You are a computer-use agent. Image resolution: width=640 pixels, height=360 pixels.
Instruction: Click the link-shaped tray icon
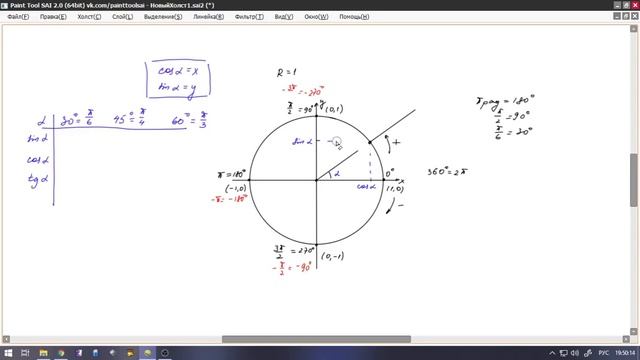click(588, 353)
